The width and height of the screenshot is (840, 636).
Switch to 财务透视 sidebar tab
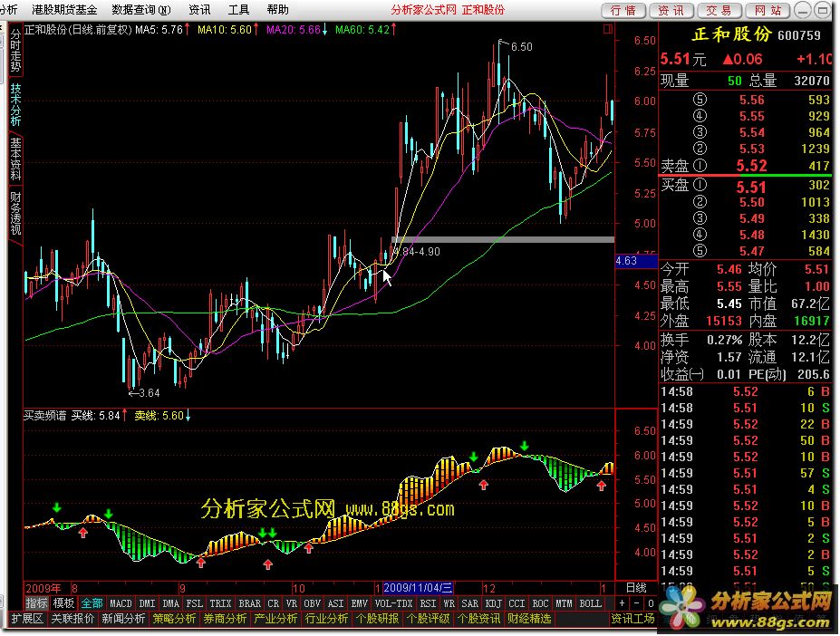(x=15, y=213)
